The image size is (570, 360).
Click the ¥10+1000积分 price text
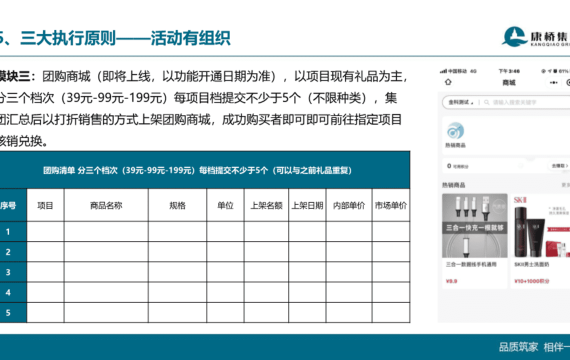(532, 281)
